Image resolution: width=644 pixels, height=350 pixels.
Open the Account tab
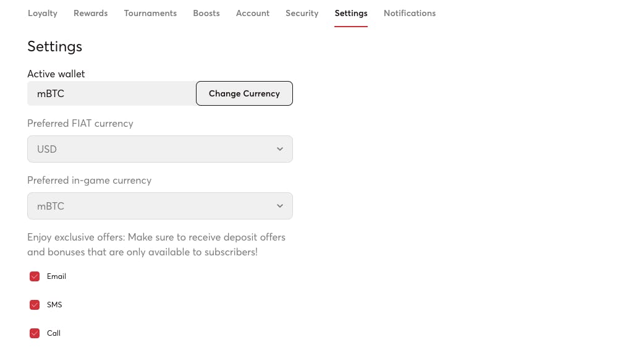(253, 13)
